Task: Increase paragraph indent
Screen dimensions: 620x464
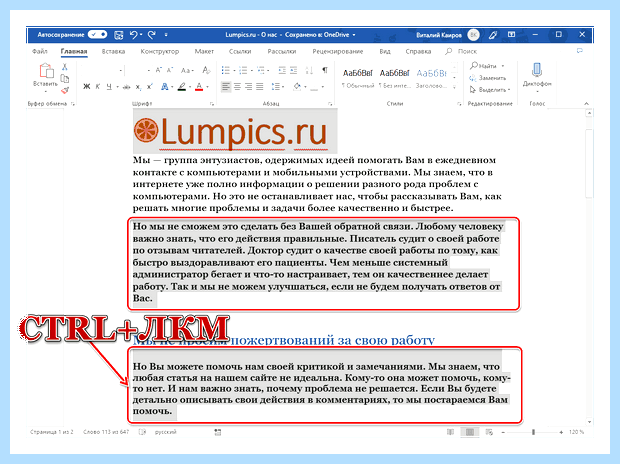Action: pyautogui.click(x=293, y=70)
